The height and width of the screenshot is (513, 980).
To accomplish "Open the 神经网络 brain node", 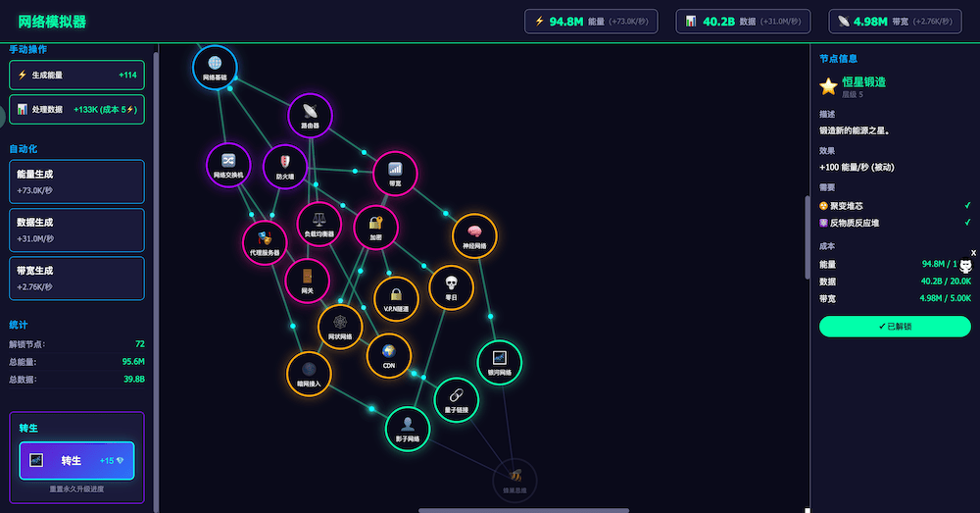I will point(474,235).
